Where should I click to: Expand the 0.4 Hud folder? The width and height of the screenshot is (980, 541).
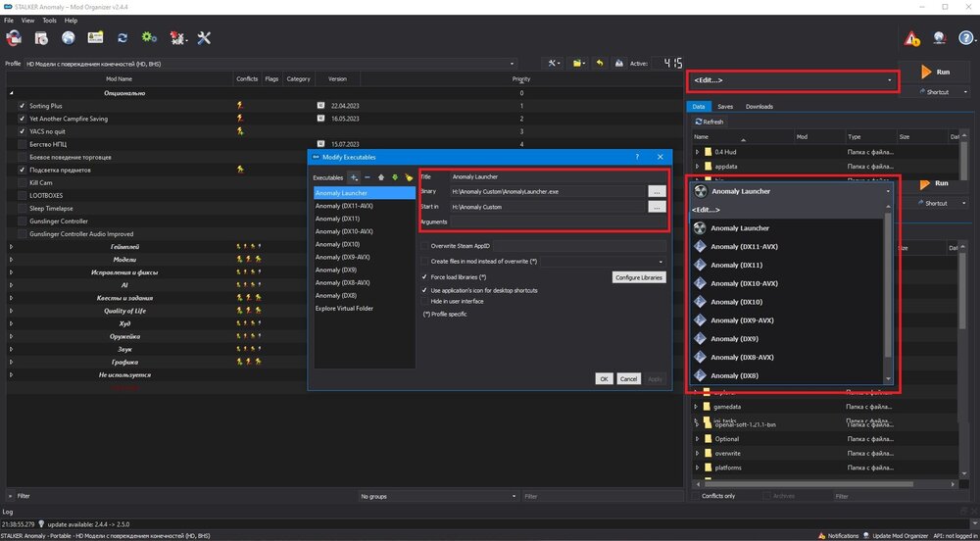coord(698,152)
